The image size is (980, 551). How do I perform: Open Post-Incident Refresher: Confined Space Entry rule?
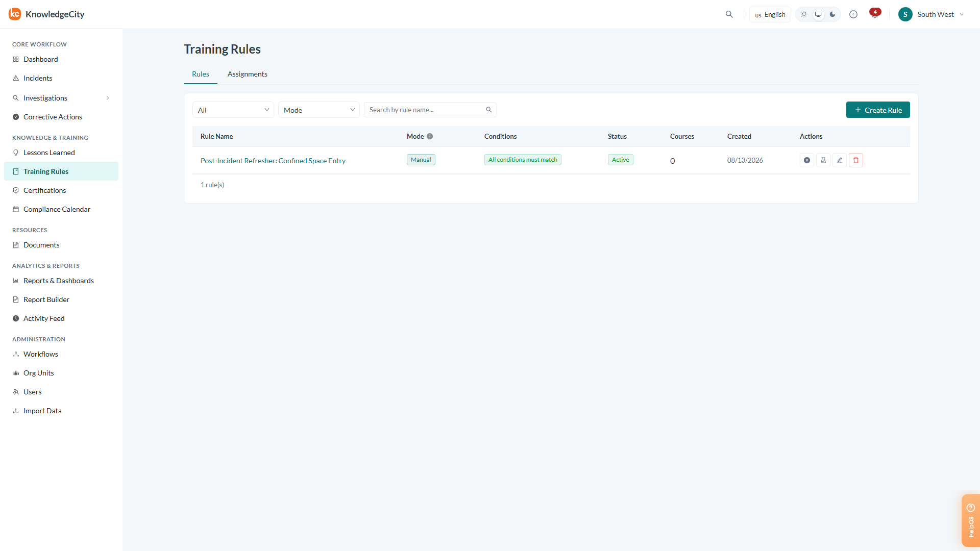point(273,161)
